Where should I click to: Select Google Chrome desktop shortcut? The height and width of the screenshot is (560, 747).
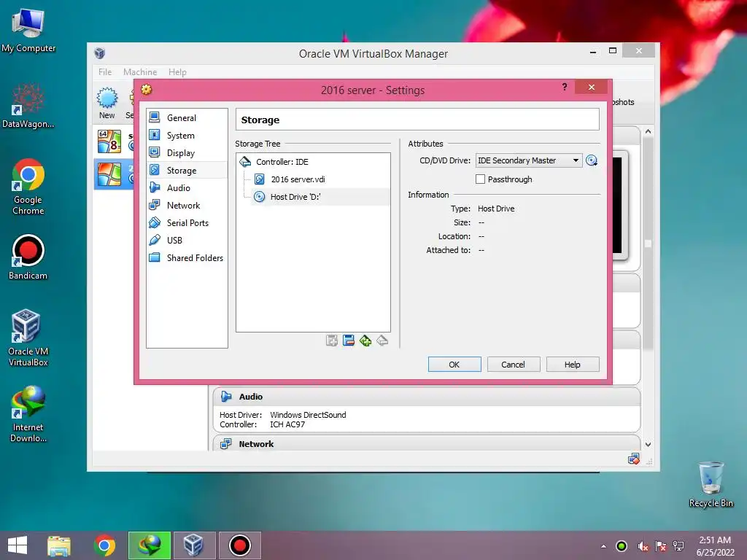coord(28,187)
